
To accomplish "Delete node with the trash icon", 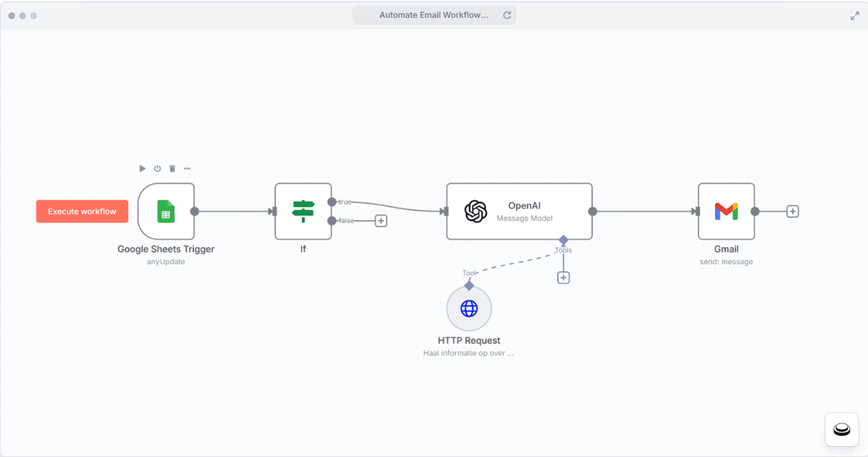I will 172,168.
